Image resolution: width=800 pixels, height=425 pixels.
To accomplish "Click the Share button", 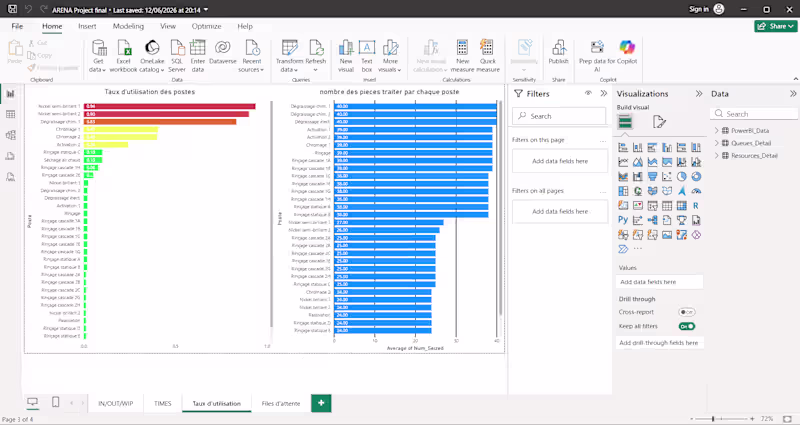I will point(776,26).
